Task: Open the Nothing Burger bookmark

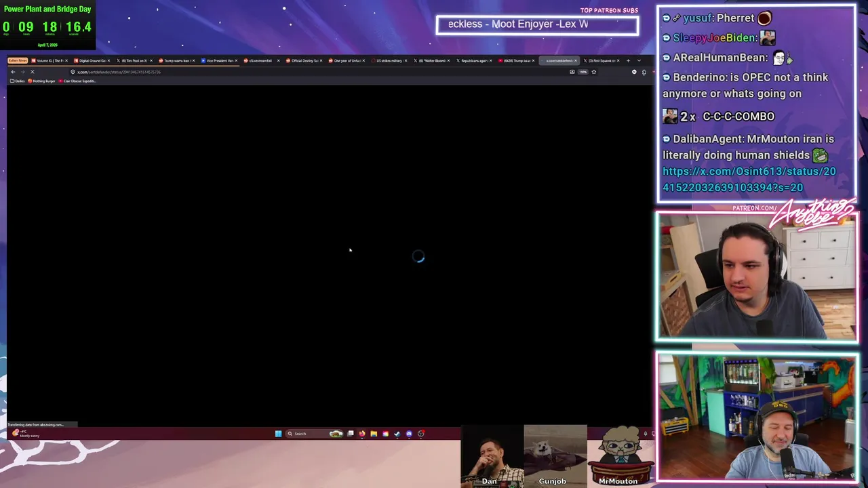Action: click(x=42, y=81)
